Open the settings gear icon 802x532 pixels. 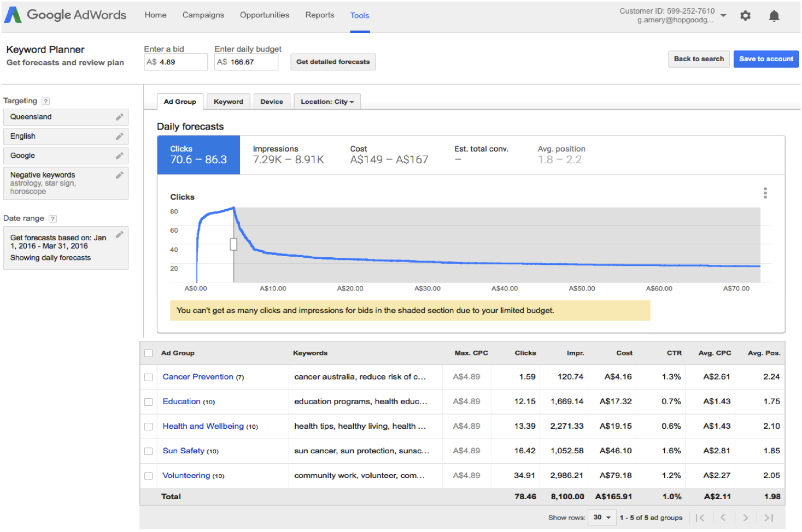pos(745,16)
